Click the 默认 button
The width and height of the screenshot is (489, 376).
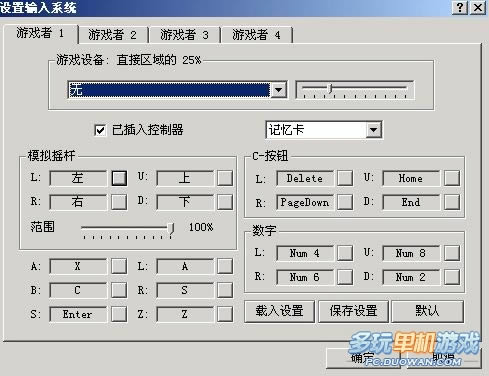[427, 311]
